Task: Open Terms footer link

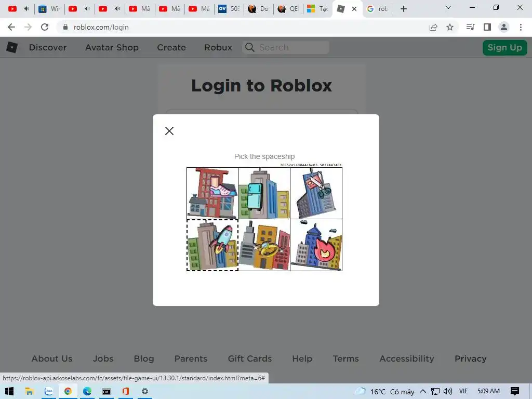Action: (345, 358)
